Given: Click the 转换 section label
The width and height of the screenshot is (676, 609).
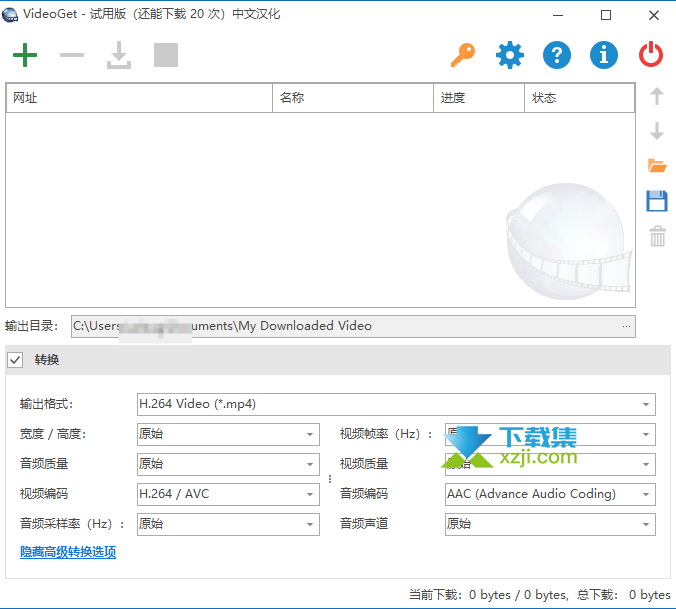Looking at the screenshot, I should (x=47, y=360).
